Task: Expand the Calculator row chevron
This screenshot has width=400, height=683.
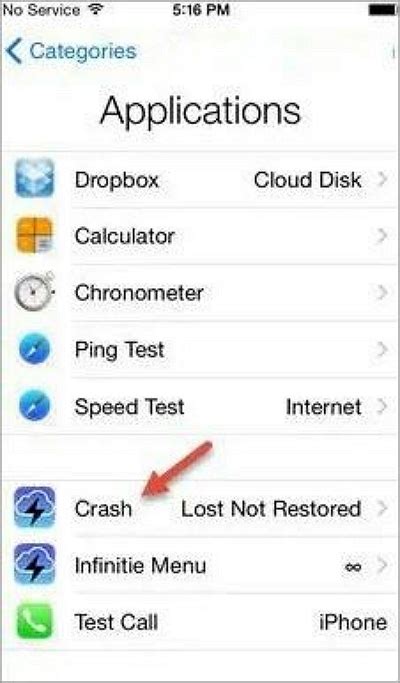Action: pyautogui.click(x=382, y=236)
